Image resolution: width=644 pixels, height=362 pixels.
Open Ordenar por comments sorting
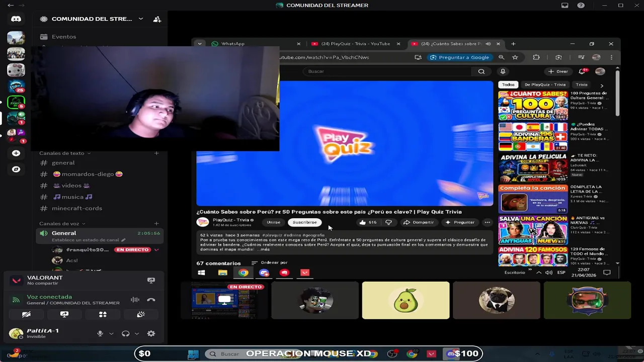tap(270, 262)
